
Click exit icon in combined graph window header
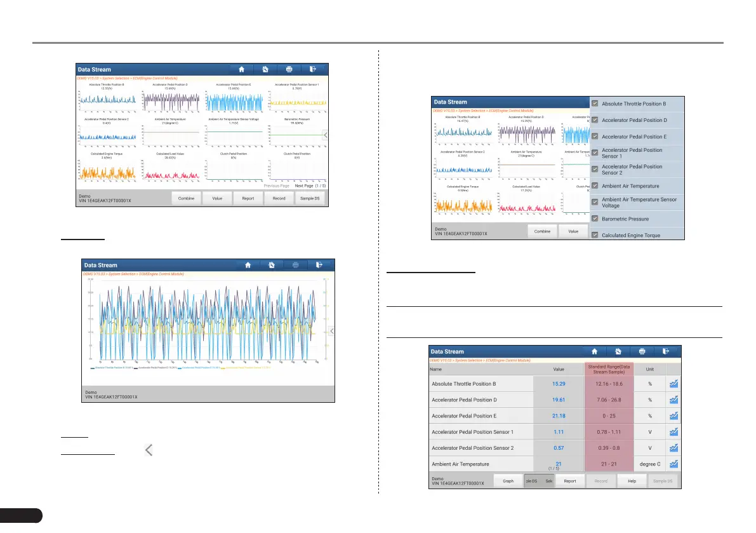[319, 265]
